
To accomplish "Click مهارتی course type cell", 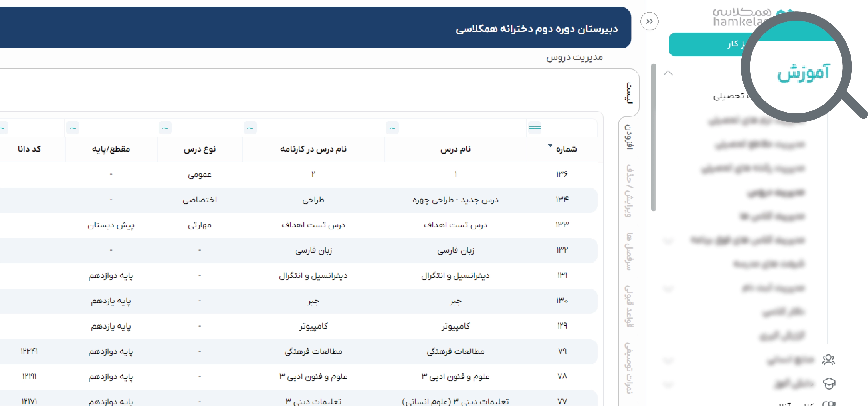I will 199,225.
